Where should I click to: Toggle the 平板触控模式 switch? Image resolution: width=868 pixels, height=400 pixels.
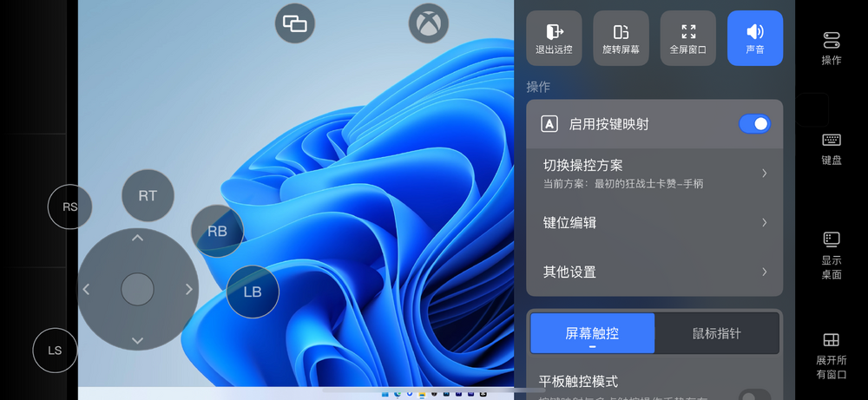(753, 395)
